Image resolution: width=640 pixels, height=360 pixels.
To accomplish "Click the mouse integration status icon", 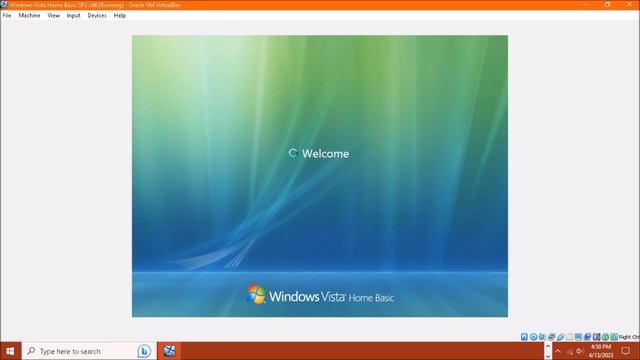I will (x=605, y=337).
